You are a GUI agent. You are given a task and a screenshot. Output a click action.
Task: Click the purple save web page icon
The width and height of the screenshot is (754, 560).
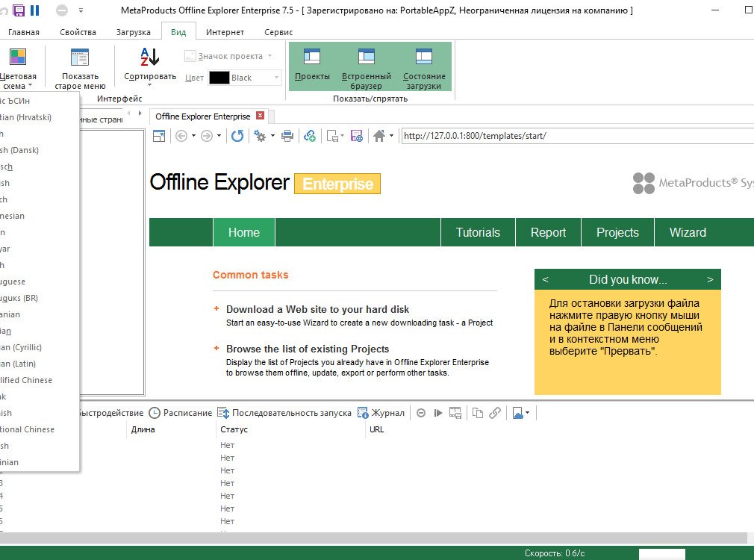(357, 136)
